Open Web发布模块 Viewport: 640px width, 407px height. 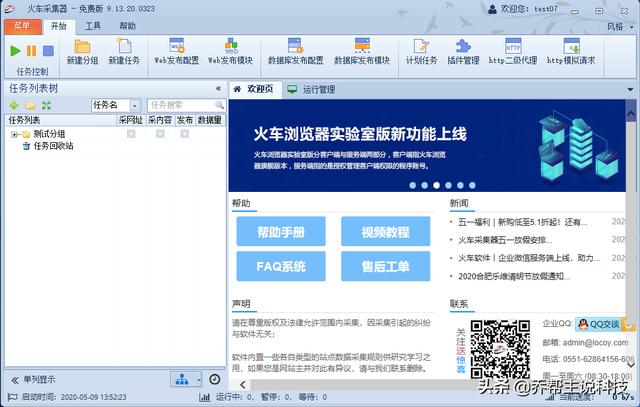231,51
